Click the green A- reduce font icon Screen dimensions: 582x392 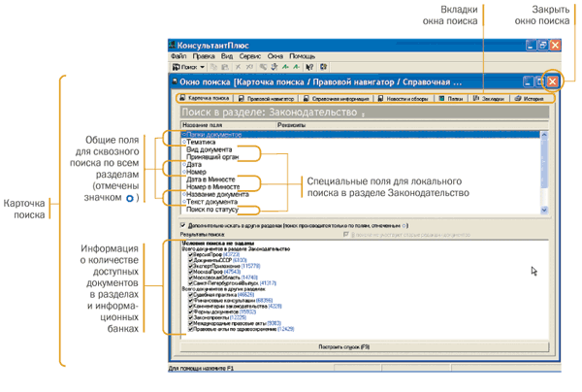coord(296,67)
